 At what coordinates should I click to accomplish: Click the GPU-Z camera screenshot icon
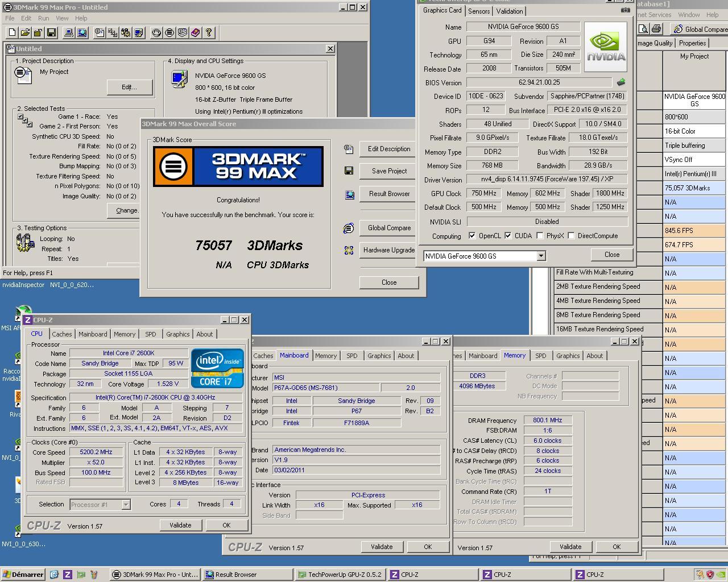pyautogui.click(x=625, y=10)
